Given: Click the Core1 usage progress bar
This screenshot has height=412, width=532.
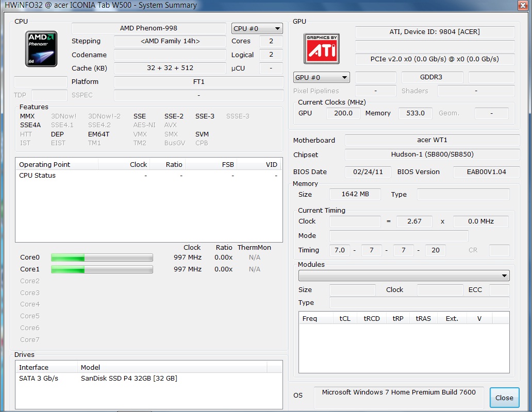Looking at the screenshot, I should (x=102, y=269).
